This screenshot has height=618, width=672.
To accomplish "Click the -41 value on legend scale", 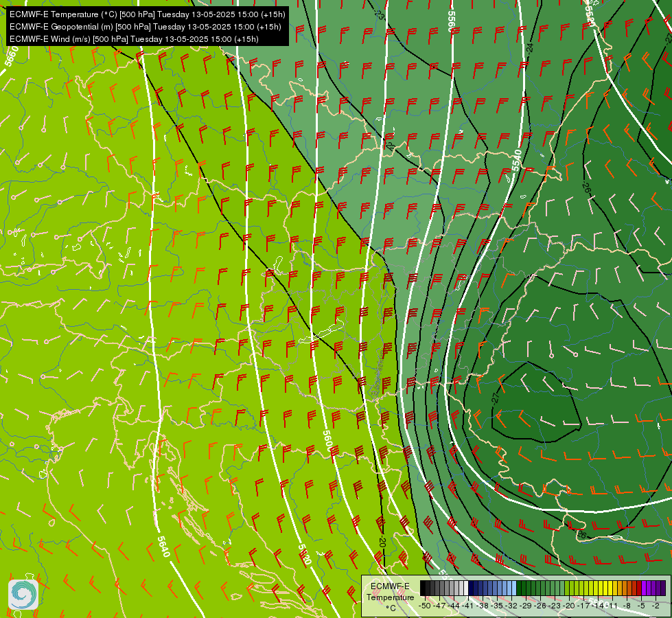I will [468, 606].
